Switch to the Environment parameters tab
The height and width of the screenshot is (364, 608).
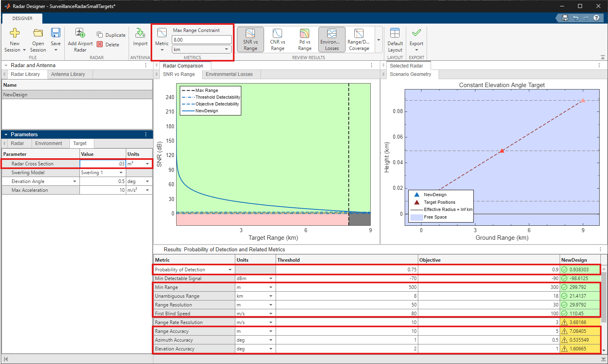pos(48,143)
